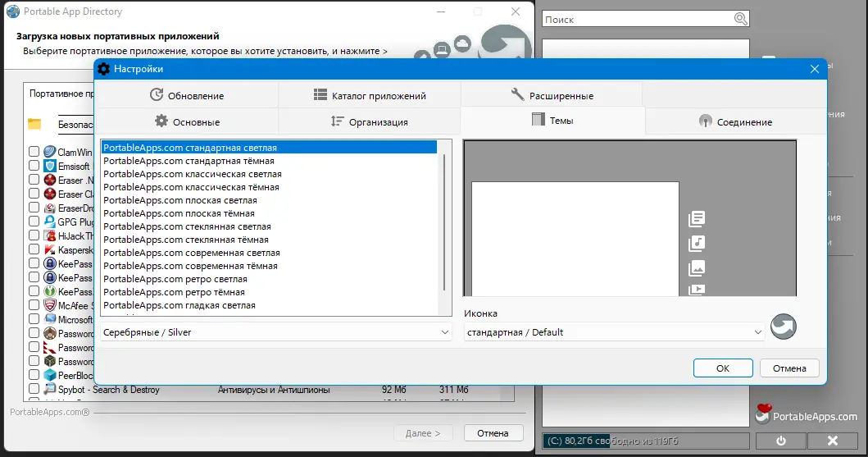Click the X icon at PortableApps menu bottom

(832, 441)
